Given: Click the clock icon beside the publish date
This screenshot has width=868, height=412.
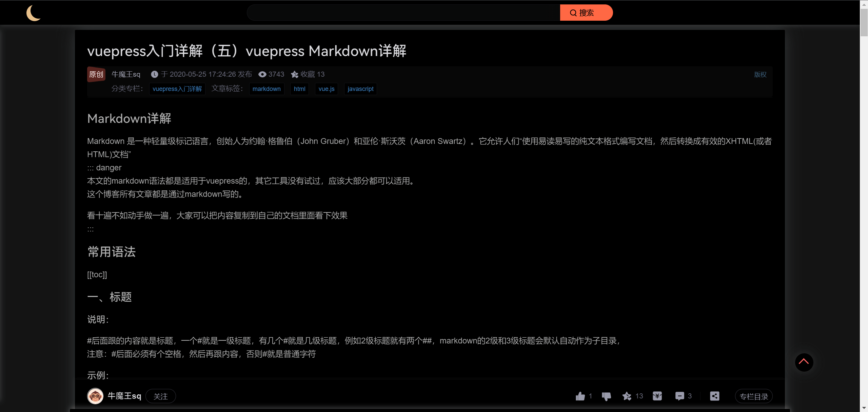Looking at the screenshot, I should [154, 74].
